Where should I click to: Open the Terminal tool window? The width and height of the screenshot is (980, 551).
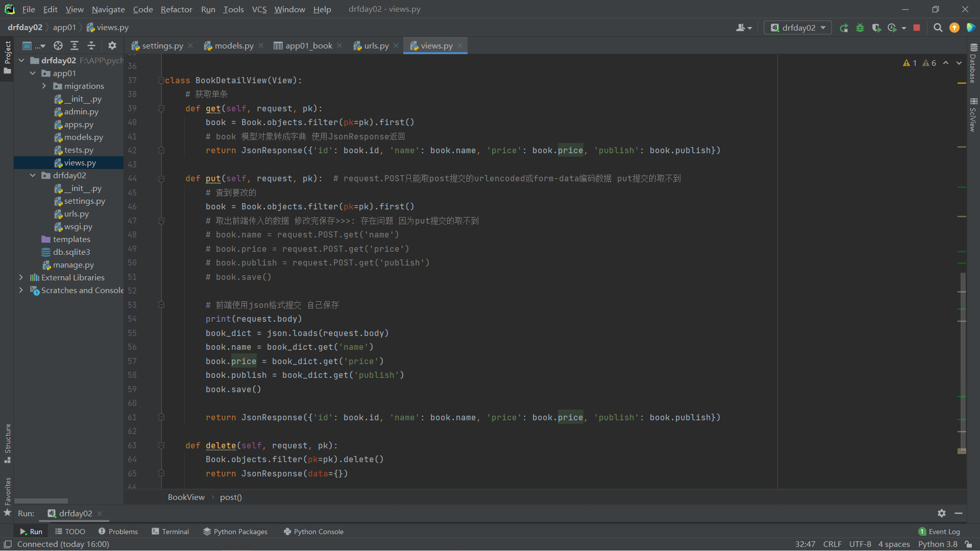pos(170,532)
